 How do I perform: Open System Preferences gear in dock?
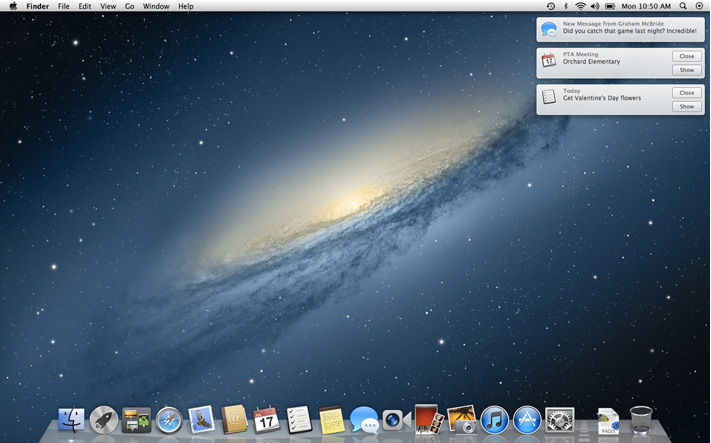559,420
